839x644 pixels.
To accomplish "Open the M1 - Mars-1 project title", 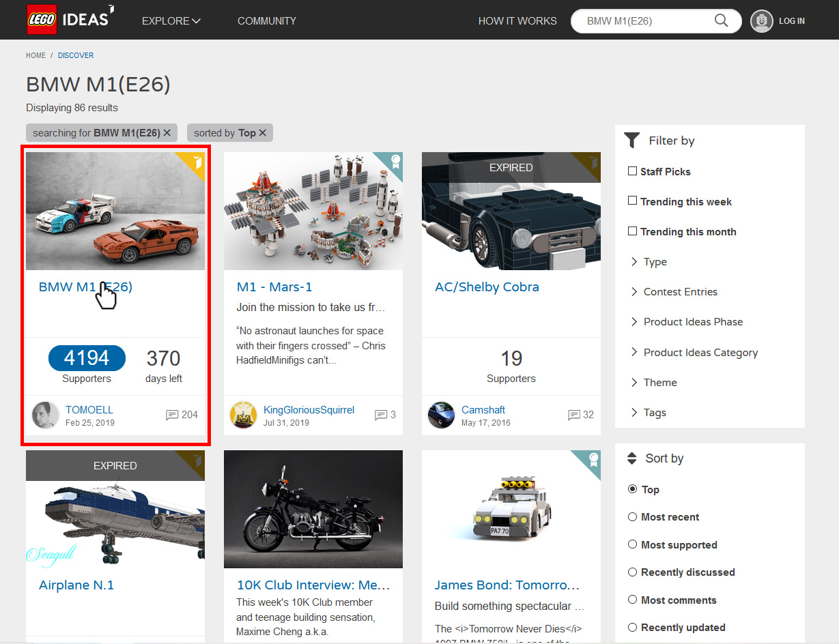I will point(274,287).
